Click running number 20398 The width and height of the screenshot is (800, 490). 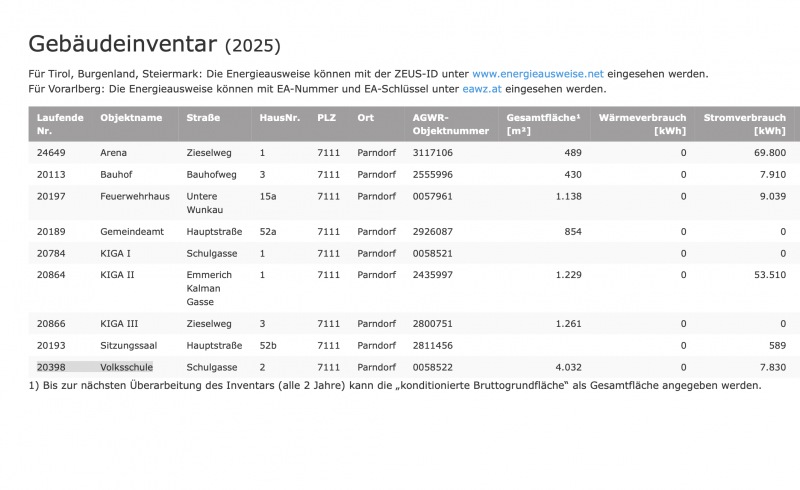[51, 367]
